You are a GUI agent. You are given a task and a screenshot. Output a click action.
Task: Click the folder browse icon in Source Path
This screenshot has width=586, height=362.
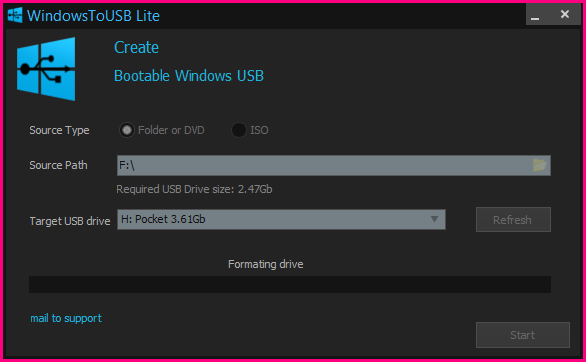tap(539, 165)
